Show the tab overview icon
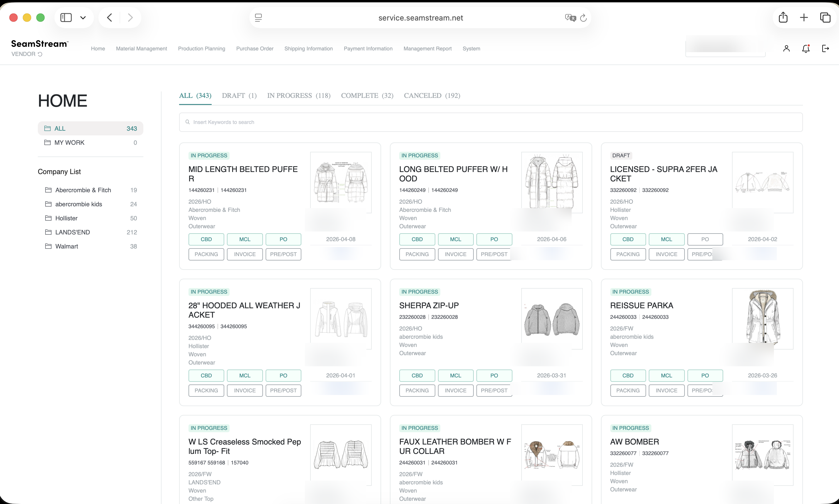Screen dimensions: 839x504 [x=825, y=18]
